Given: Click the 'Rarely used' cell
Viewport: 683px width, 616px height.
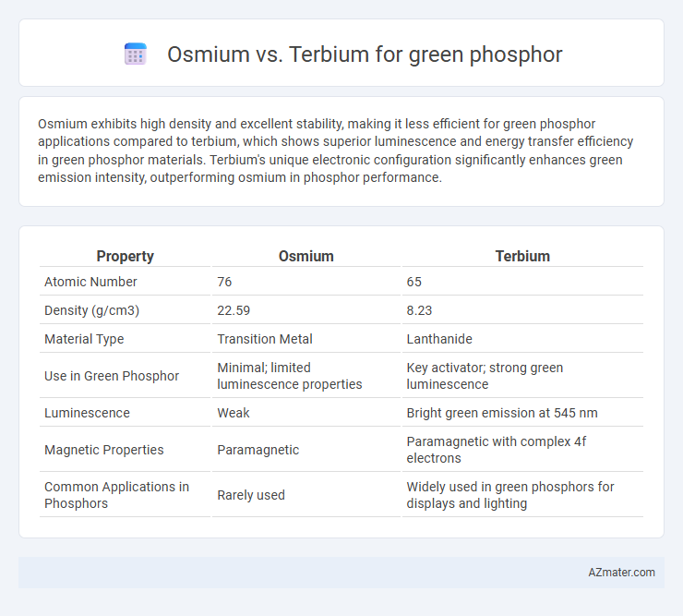Looking at the screenshot, I should pos(251,495).
